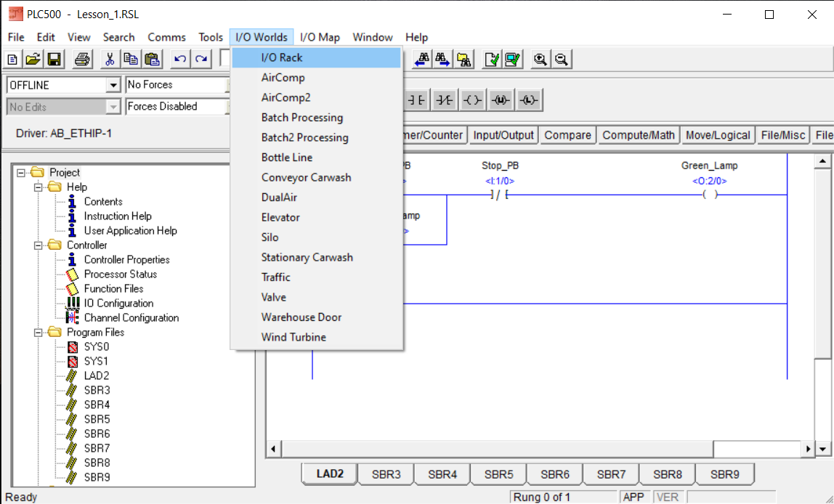Open a file using the folder icon
The height and width of the screenshot is (504, 834).
coord(33,59)
